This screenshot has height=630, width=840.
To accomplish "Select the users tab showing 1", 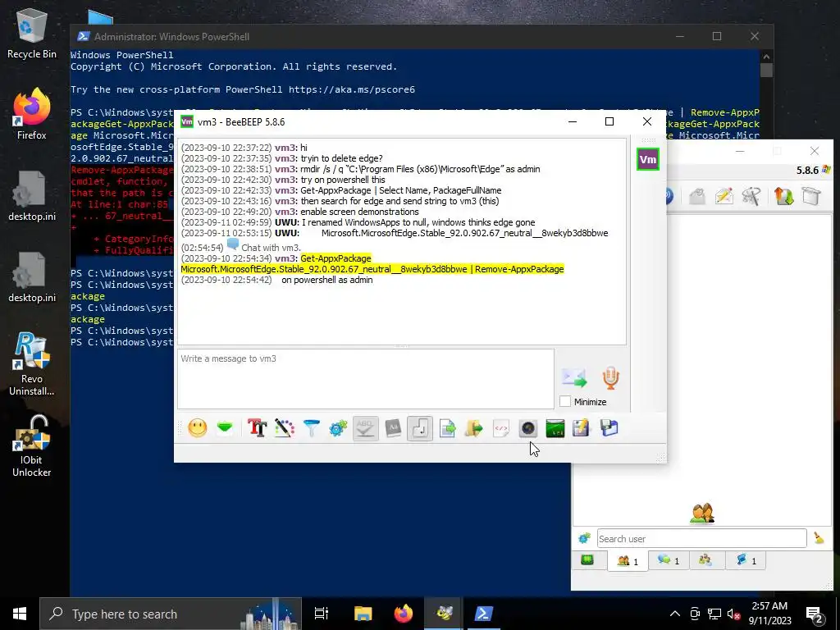I will (x=628, y=561).
